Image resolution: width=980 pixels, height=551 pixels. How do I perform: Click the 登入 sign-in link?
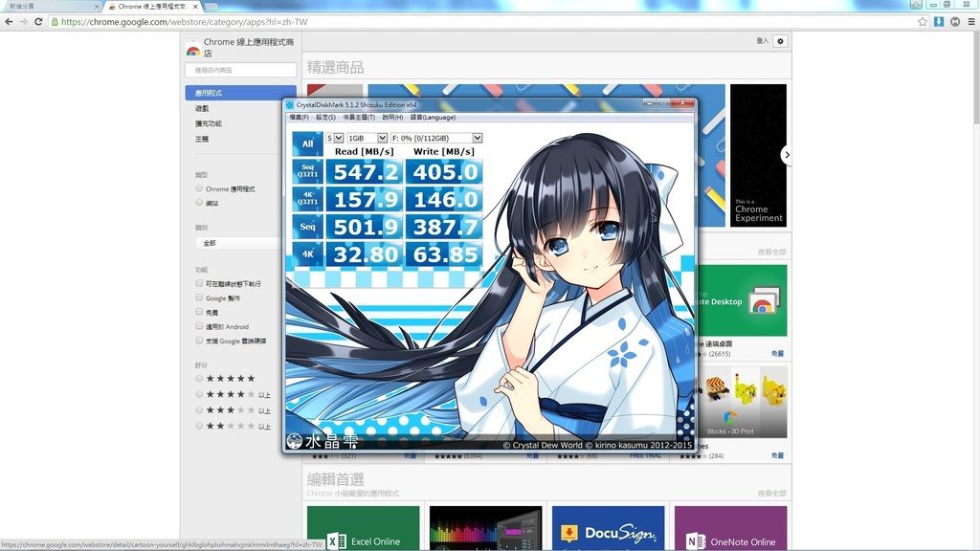762,40
